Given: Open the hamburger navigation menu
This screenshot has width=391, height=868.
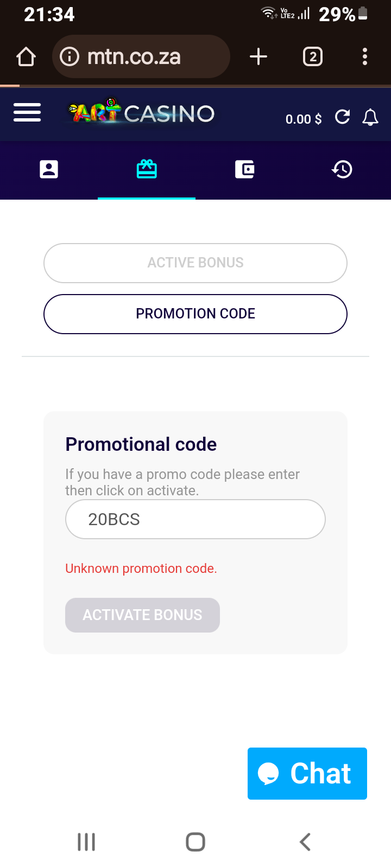Looking at the screenshot, I should point(27,112).
